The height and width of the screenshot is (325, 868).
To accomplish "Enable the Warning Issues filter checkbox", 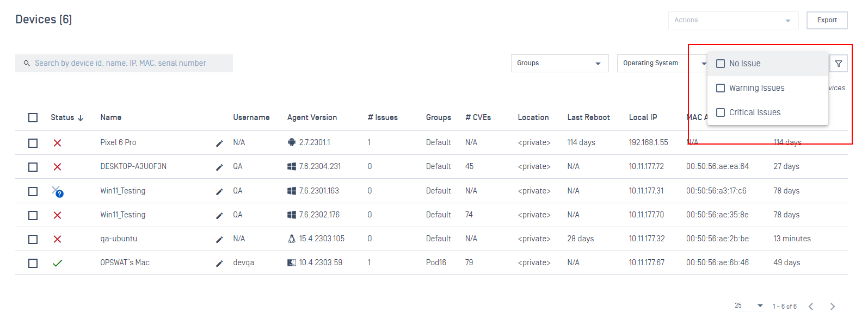I will tap(721, 88).
